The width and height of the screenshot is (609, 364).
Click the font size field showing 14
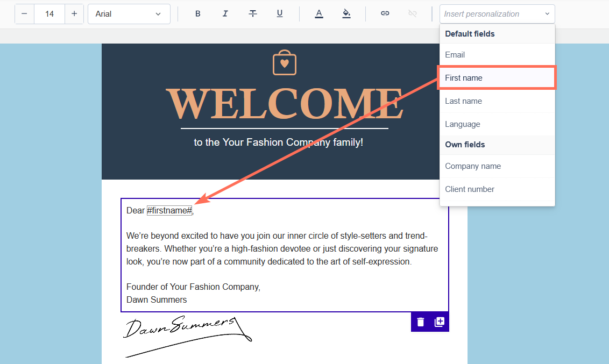coord(49,14)
